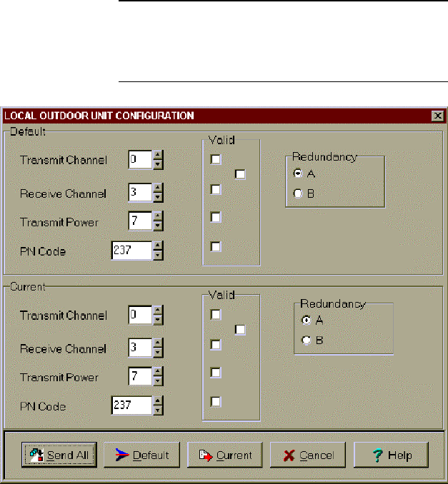
Task: Click the Send All button
Action: pos(59,455)
